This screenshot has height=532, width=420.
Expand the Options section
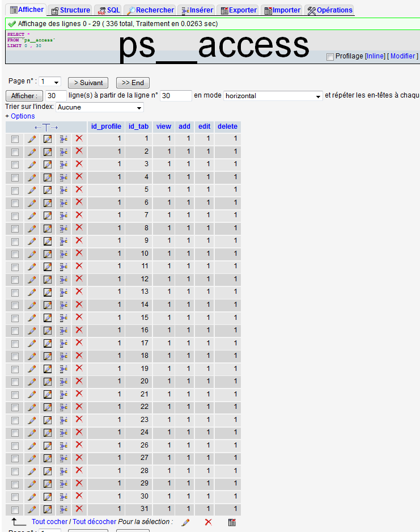tap(23, 116)
